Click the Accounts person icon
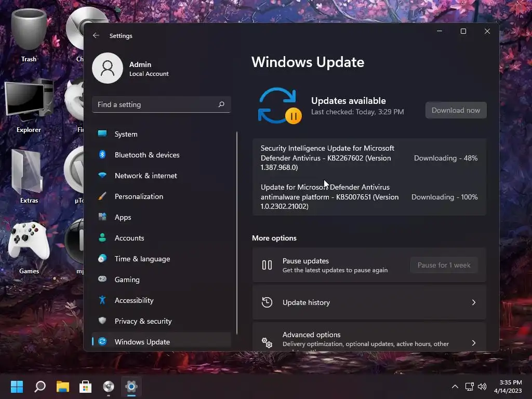This screenshot has width=532, height=399. (x=102, y=237)
